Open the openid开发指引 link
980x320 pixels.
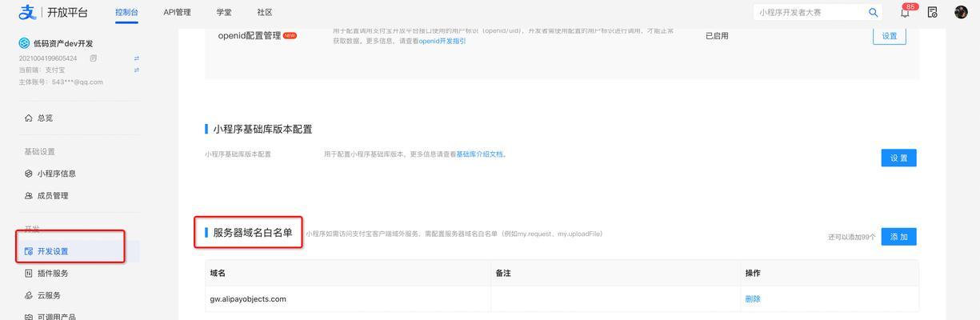[x=442, y=41]
